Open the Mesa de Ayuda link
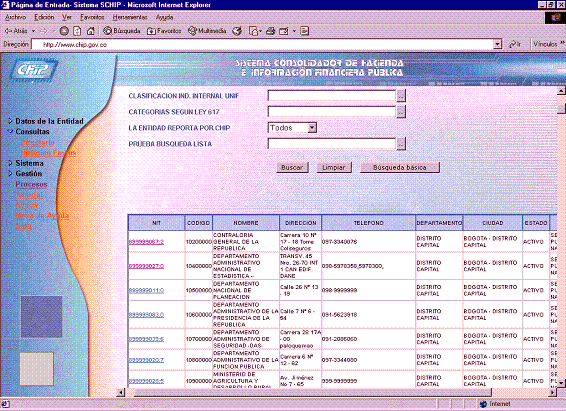 (x=42, y=216)
